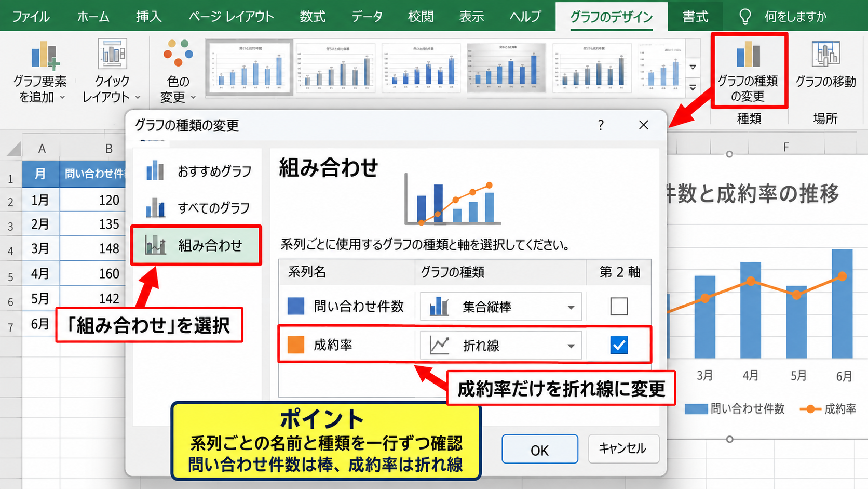This screenshot has width=868, height=489.
Task: Click the 月 header cell
Action: click(x=40, y=174)
